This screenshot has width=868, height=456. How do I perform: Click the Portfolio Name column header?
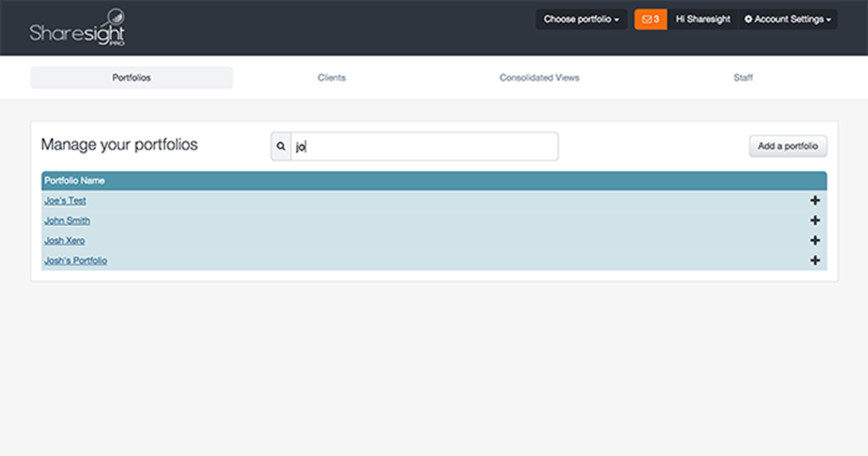[74, 180]
